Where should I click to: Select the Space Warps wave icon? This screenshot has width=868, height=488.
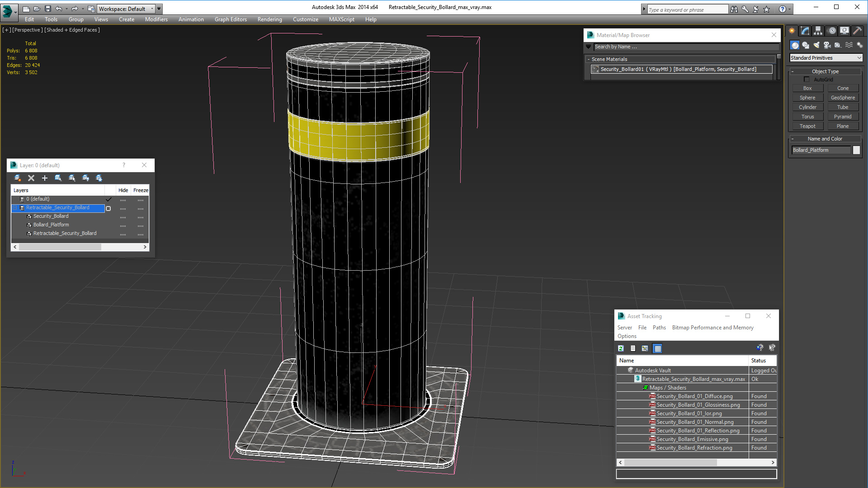[x=849, y=45]
